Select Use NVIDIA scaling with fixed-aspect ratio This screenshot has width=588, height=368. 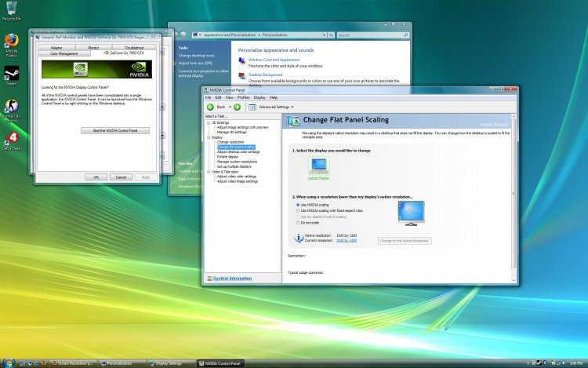[298, 211]
